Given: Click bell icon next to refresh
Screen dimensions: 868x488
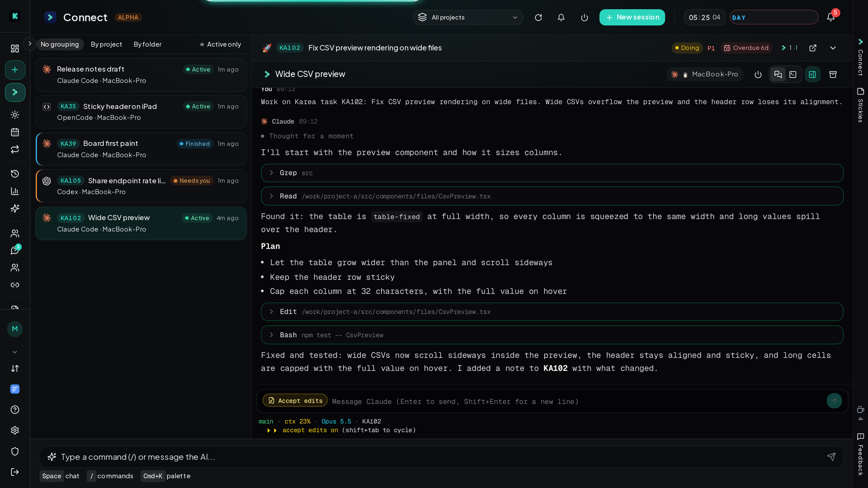Looking at the screenshot, I should tap(561, 18).
